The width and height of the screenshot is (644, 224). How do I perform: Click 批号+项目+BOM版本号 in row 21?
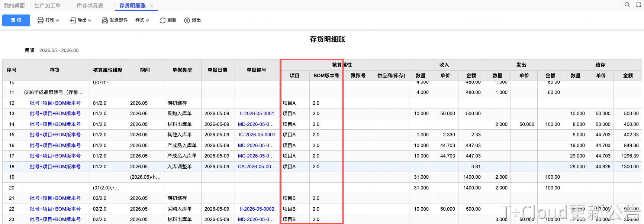(x=55, y=198)
